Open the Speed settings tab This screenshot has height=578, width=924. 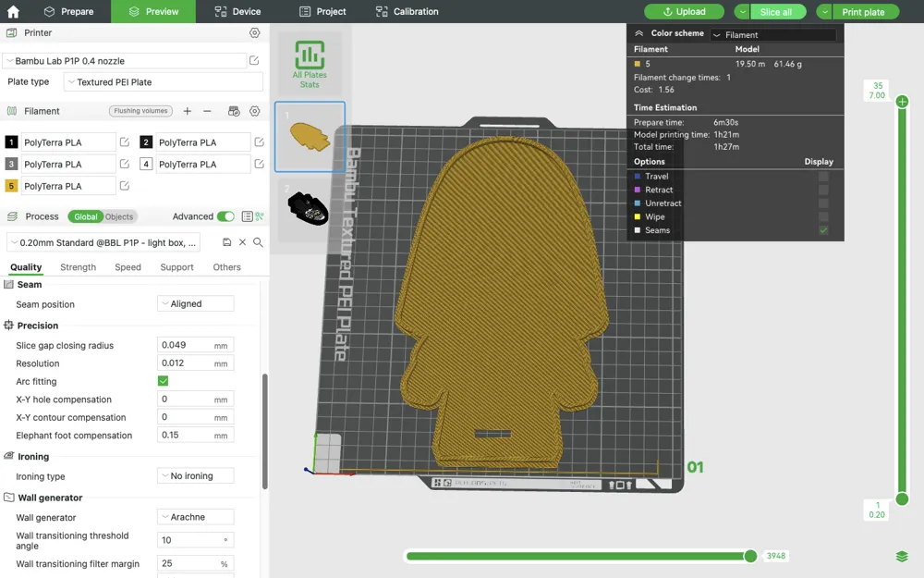(128, 267)
